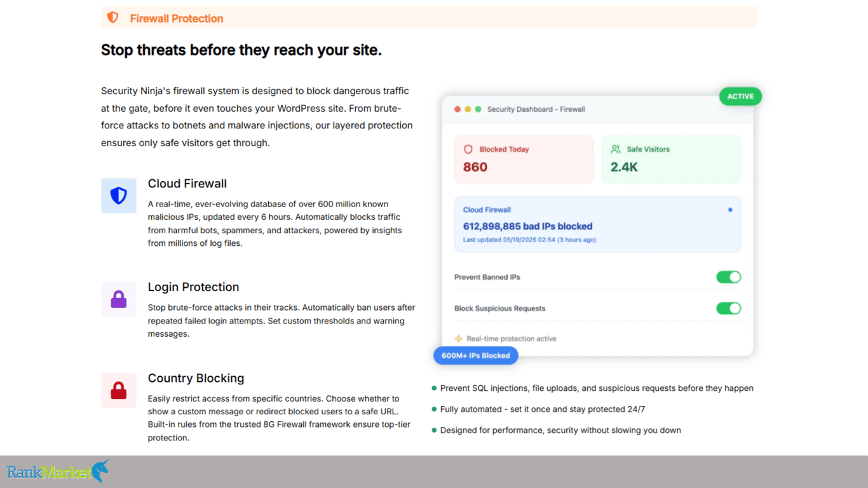Click the Country Blocking feature heading
This screenshot has height=488, width=868.
click(196, 378)
